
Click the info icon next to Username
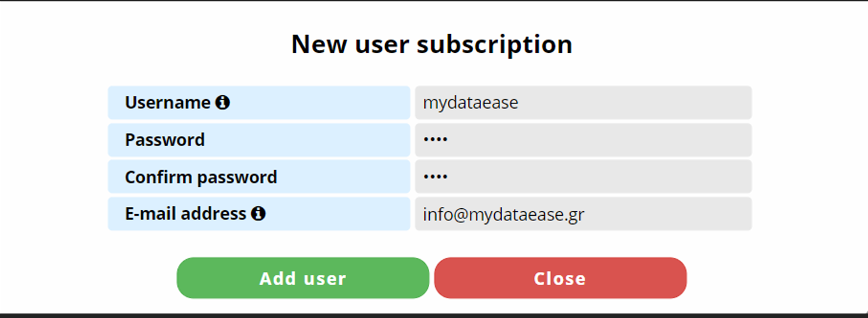[x=223, y=102]
